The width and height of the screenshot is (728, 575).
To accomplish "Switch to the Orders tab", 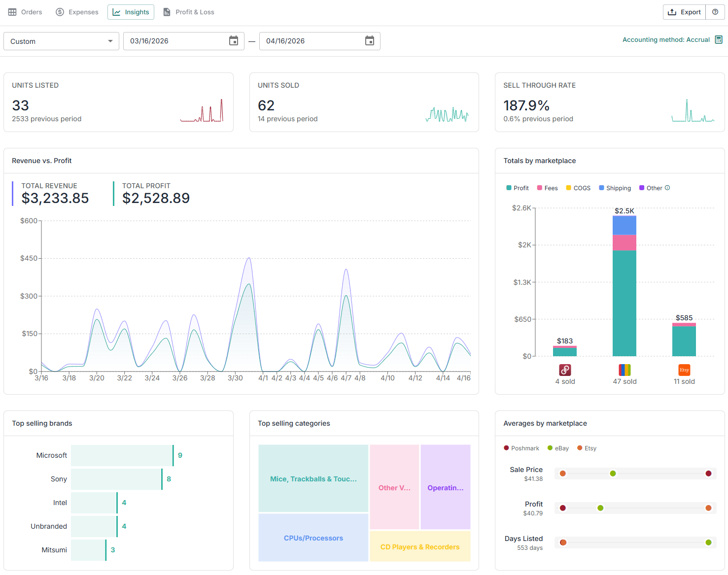I will 25,12.
